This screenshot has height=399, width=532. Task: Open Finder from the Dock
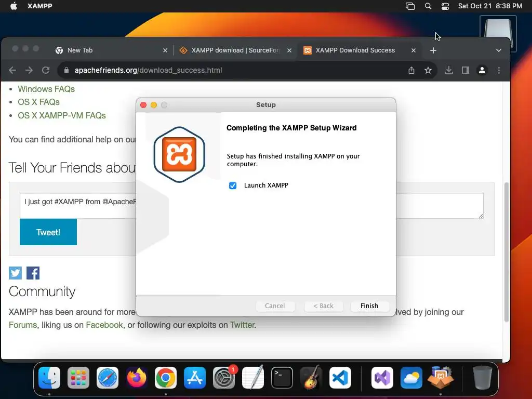point(49,378)
